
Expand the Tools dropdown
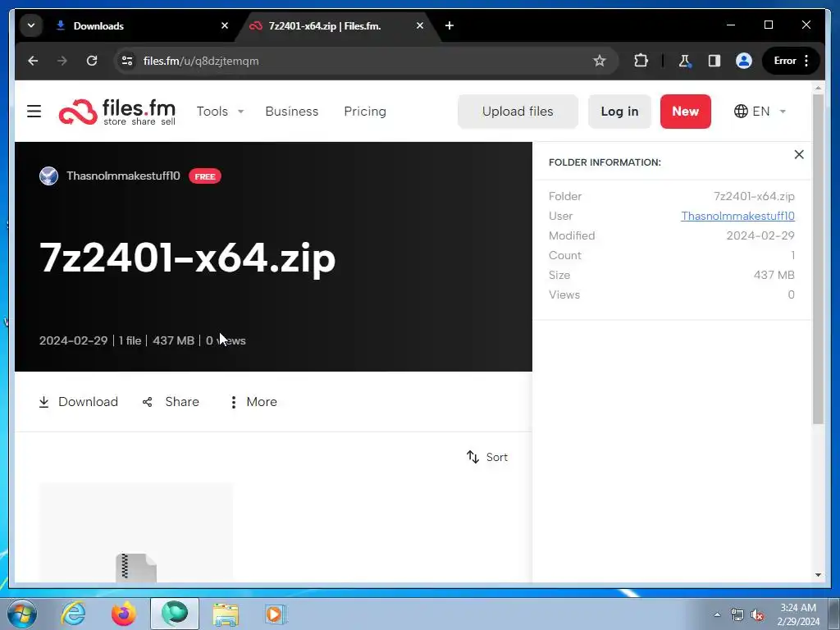[220, 112]
